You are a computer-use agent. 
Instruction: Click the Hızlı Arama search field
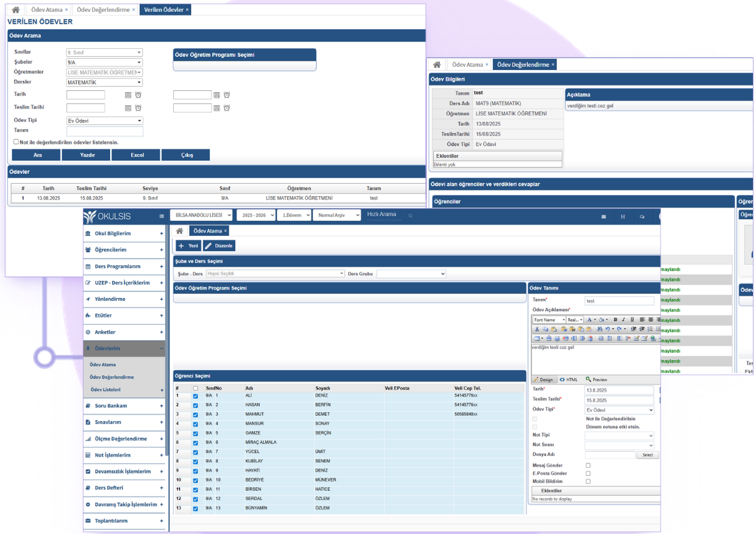pyautogui.click(x=384, y=215)
